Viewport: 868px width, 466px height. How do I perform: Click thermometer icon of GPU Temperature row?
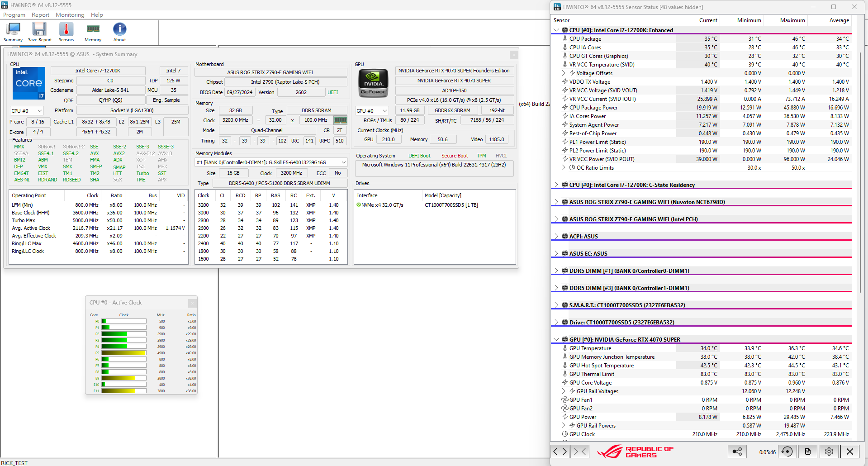pyautogui.click(x=565, y=348)
